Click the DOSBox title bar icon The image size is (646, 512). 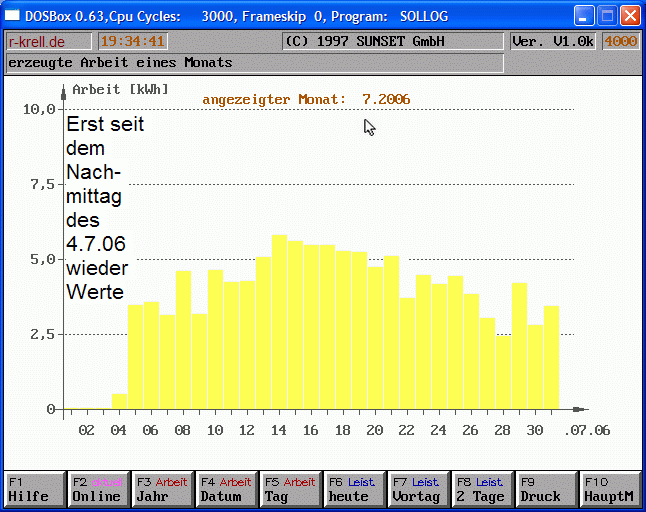[13, 16]
